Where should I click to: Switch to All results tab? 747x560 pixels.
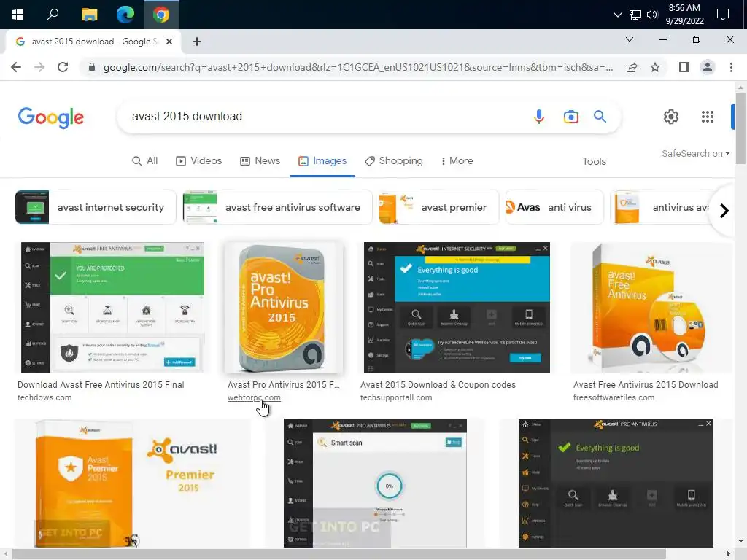coord(145,161)
